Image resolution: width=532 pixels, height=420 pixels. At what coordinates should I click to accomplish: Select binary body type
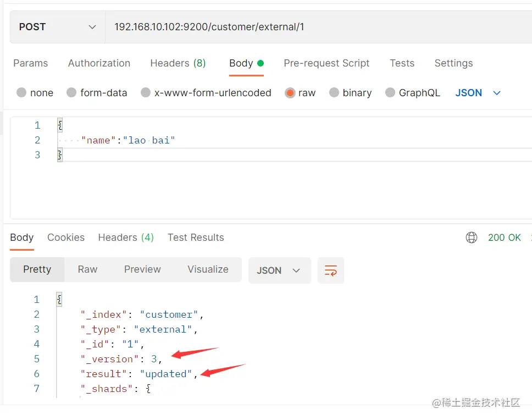click(x=350, y=92)
